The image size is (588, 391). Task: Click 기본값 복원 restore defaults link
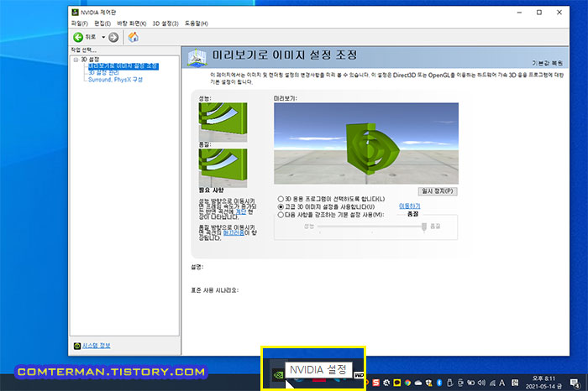pyautogui.click(x=547, y=63)
